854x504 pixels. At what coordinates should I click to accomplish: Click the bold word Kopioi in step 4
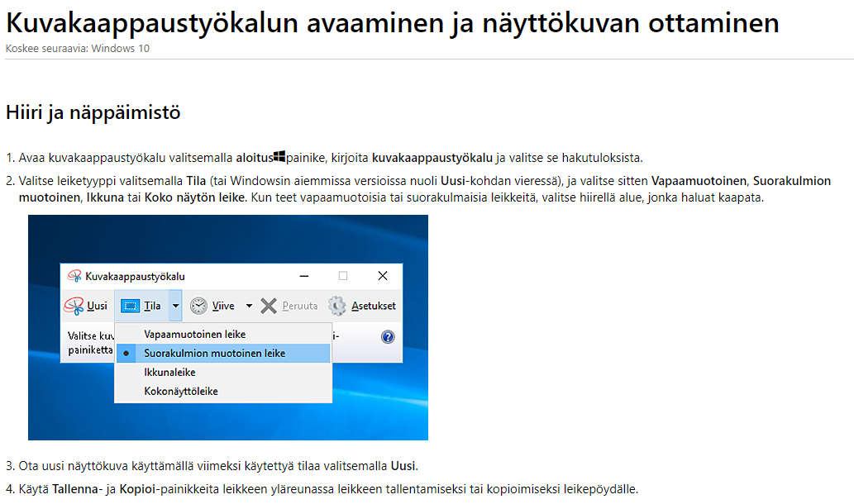[x=137, y=489]
